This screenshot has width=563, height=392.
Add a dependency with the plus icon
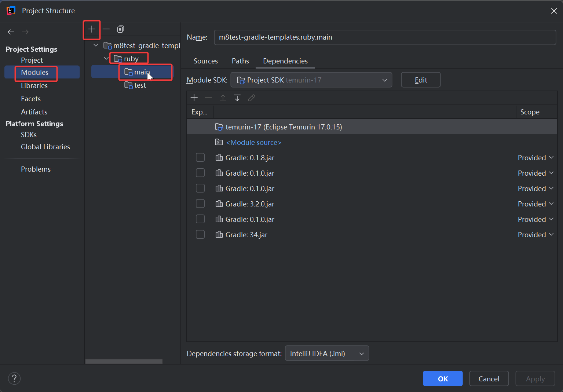click(x=194, y=98)
